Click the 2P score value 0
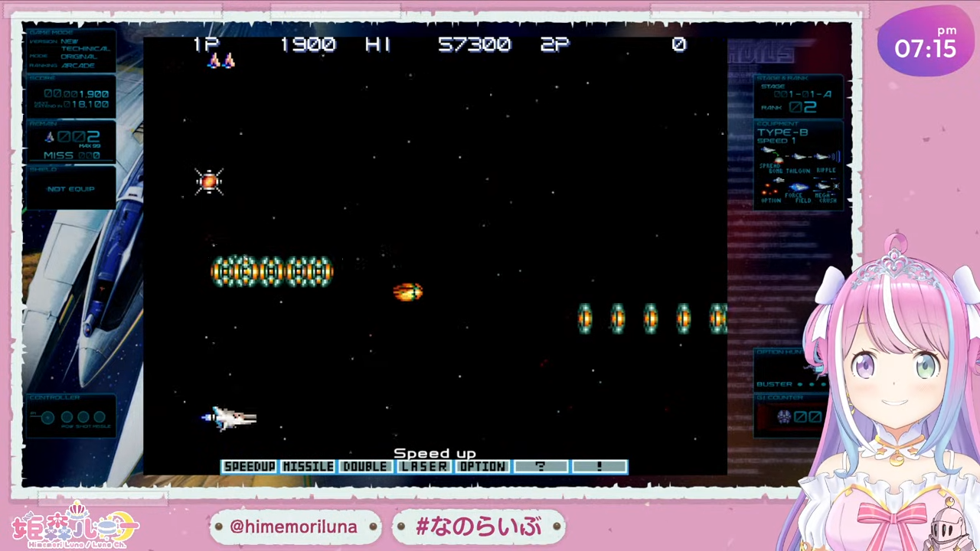The image size is (980, 551). [x=678, y=44]
